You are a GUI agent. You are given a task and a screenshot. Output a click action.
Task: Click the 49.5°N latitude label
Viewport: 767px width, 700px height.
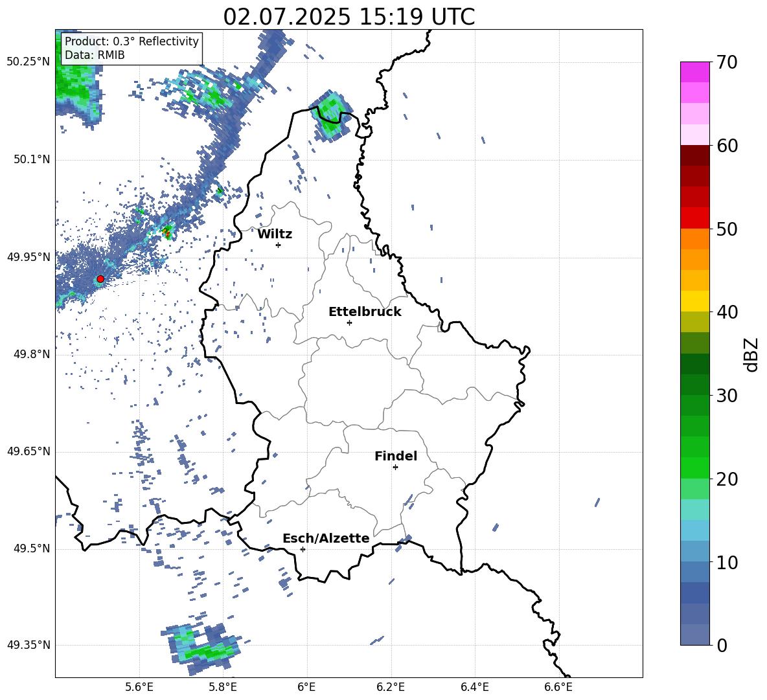coord(32,548)
